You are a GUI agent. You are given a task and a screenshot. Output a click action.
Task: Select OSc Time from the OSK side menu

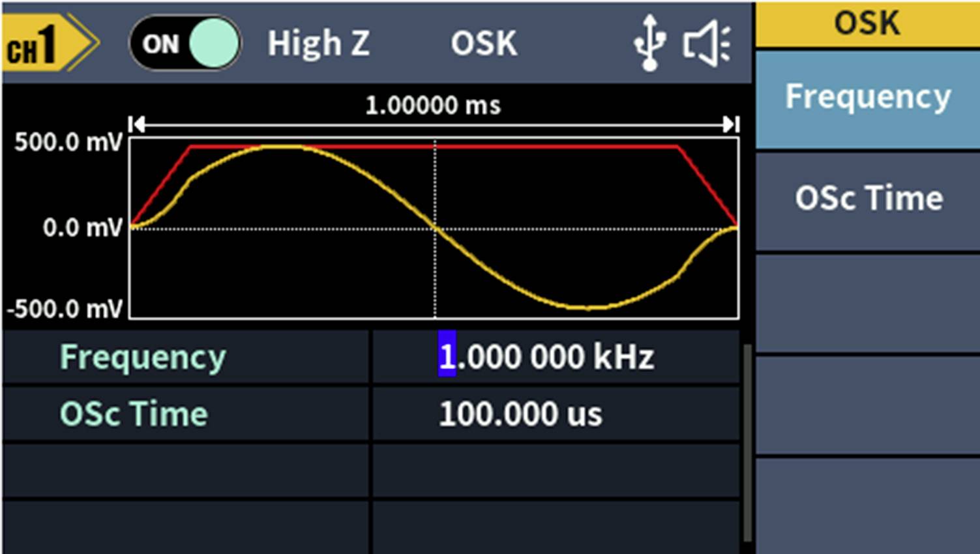(x=868, y=197)
